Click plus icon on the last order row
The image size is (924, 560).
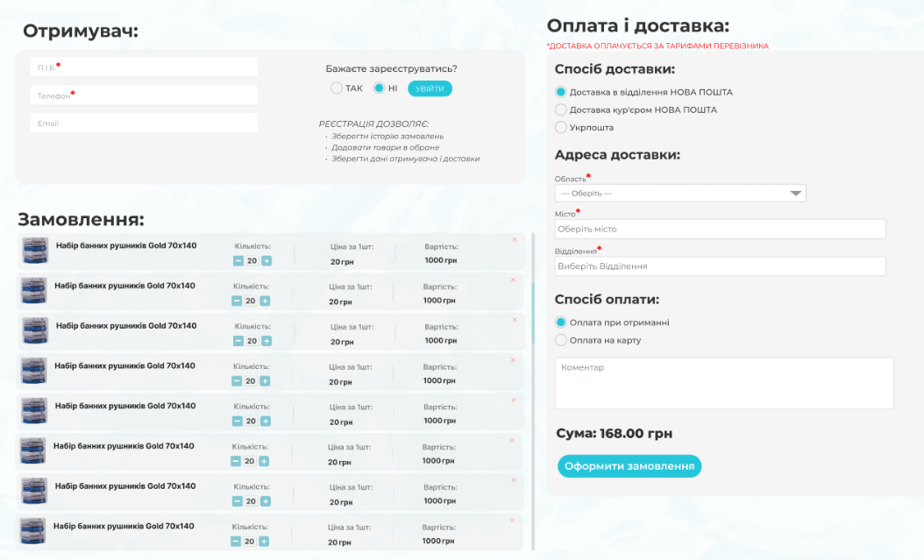tap(264, 542)
